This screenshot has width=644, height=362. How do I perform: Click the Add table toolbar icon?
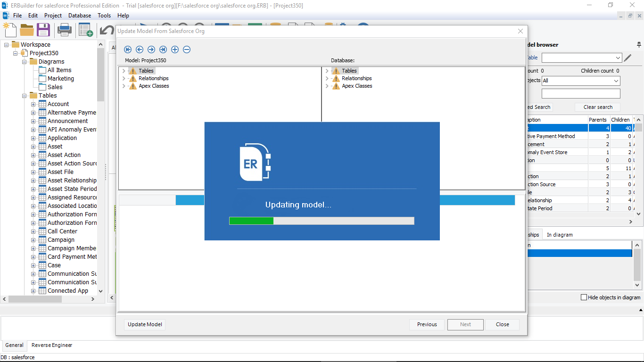[86, 30]
